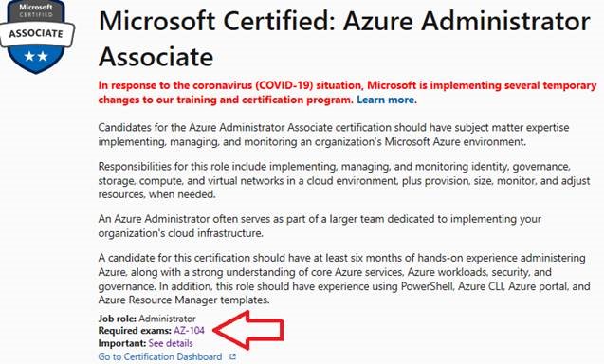Click the red COVID-19 notice text
Viewport: 604px width, 364px height.
pos(347,93)
